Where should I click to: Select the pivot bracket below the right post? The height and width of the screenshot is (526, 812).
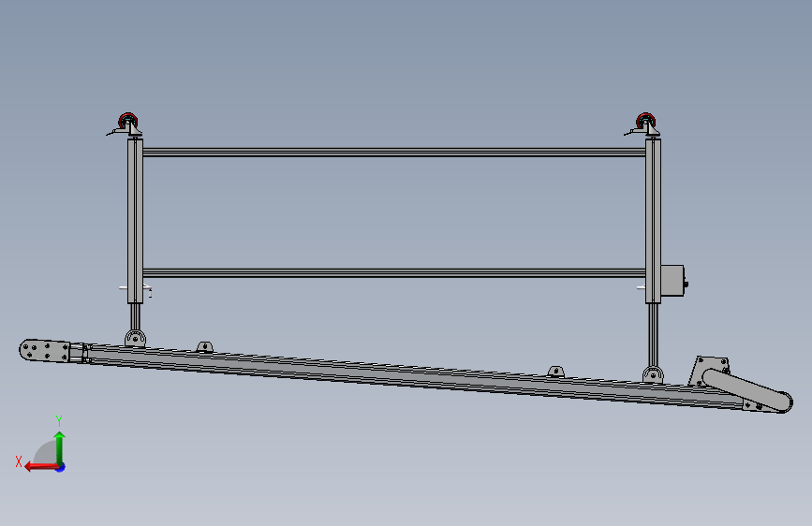coord(653,374)
